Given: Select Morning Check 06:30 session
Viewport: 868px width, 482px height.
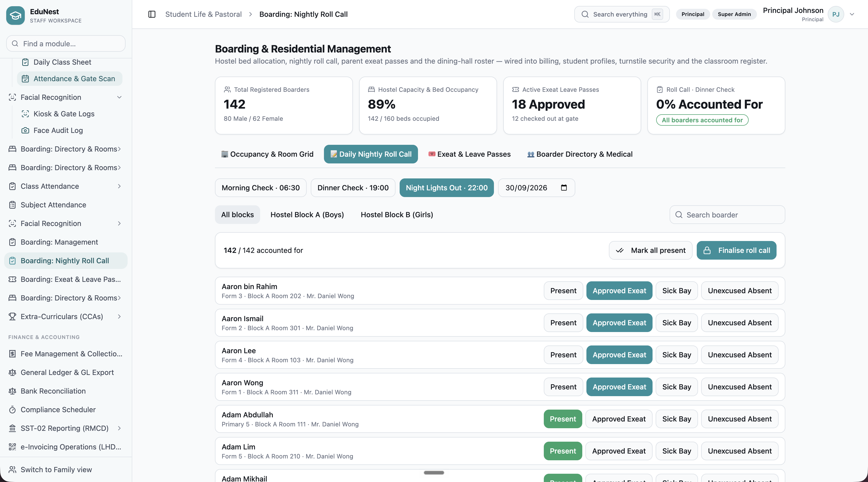Looking at the screenshot, I should point(260,187).
